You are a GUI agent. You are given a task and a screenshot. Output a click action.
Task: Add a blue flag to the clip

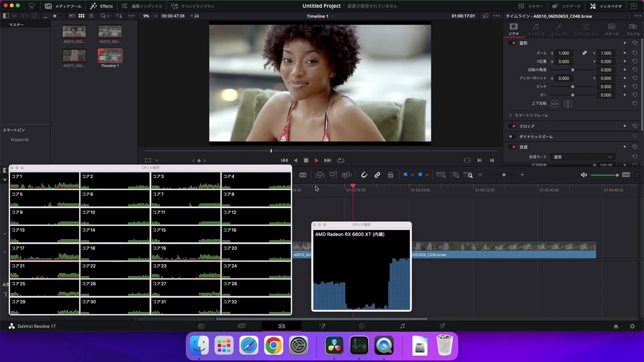click(405, 175)
